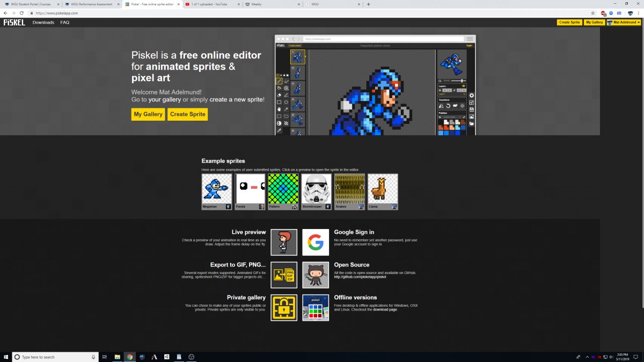Click the GitHub Octocat icon
644x362 pixels.
pos(316,275)
